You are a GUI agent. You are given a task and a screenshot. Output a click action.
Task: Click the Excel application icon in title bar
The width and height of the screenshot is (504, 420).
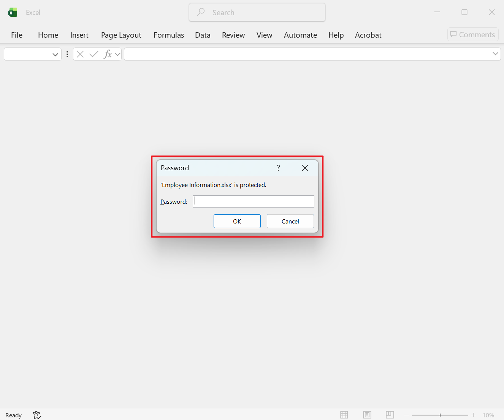13,12
